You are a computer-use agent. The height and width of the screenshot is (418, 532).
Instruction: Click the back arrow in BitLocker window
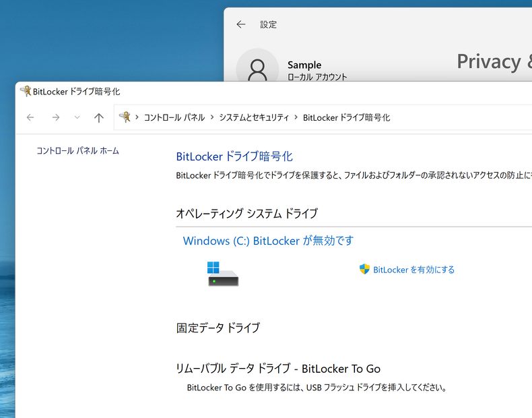click(30, 117)
